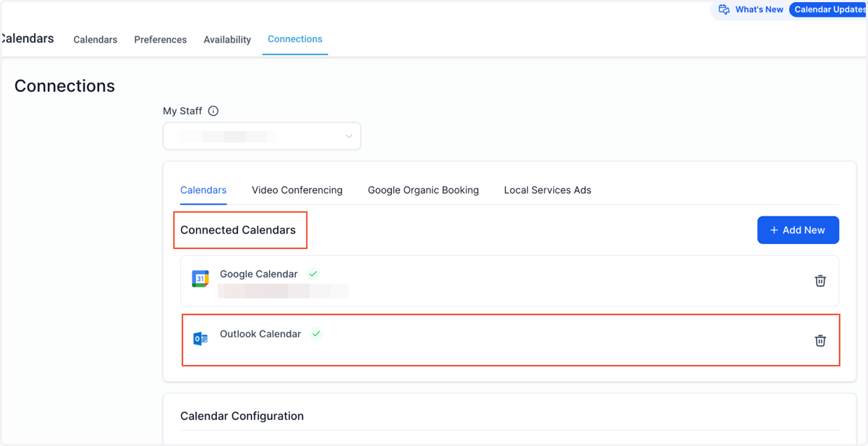Open the Preferences tab
Screen dimensions: 868x446
161,40
